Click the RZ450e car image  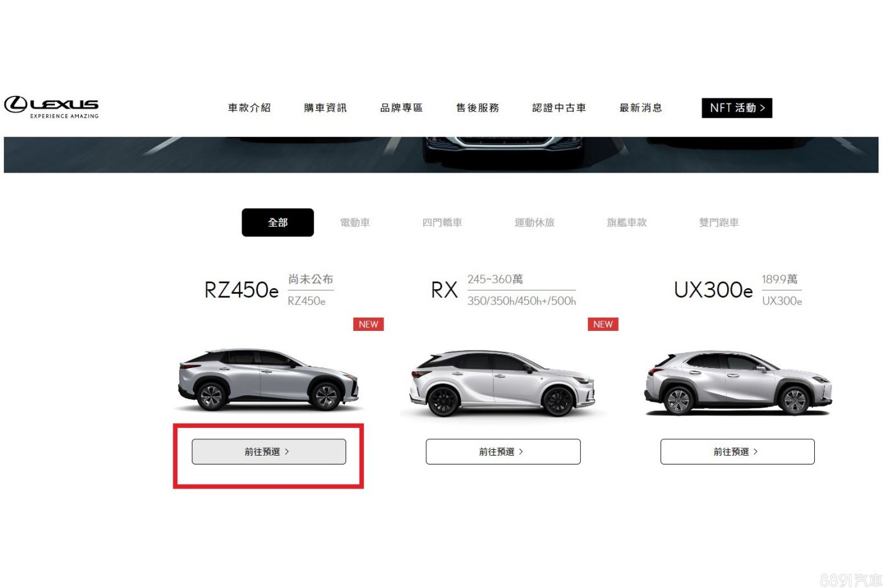[x=269, y=379]
